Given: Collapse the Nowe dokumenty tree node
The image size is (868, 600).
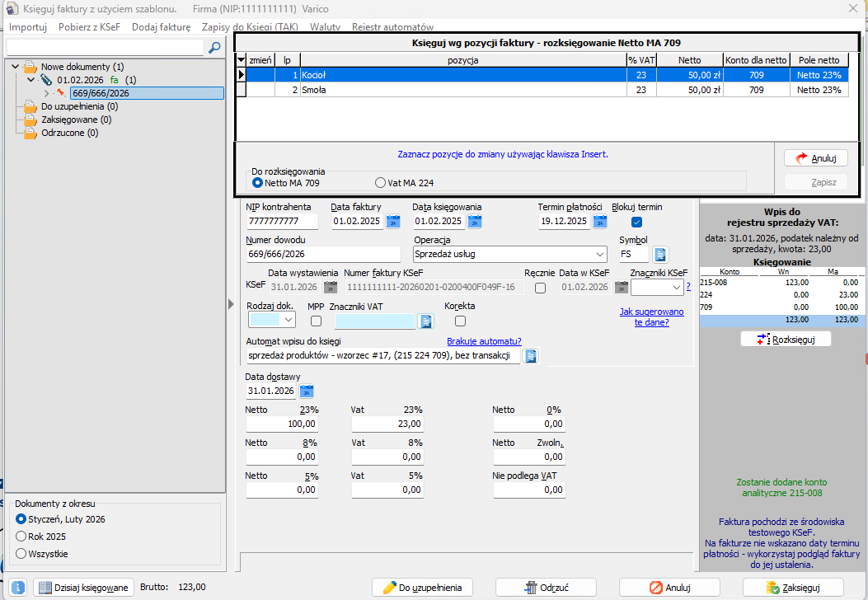Looking at the screenshot, I should point(16,66).
